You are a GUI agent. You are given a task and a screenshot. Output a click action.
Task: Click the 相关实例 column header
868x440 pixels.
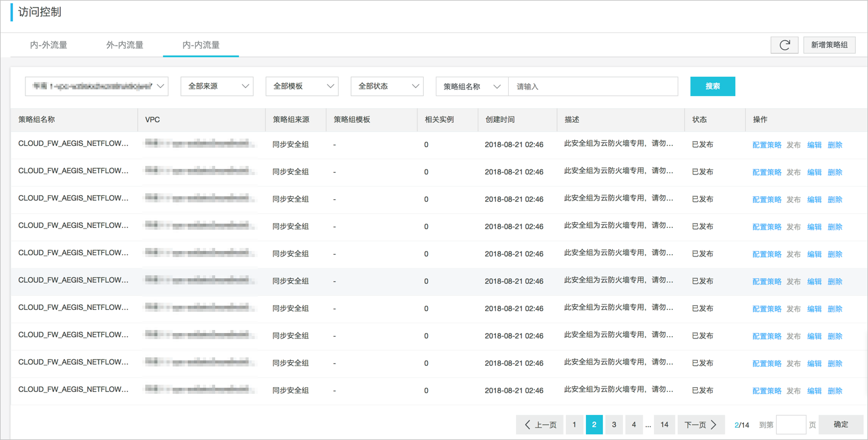click(439, 120)
